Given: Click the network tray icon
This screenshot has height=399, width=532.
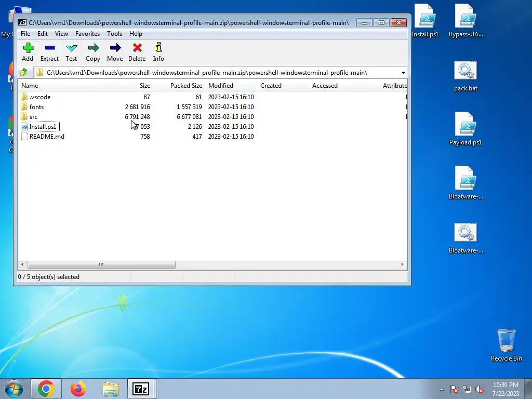Looking at the screenshot, I should [467, 389].
